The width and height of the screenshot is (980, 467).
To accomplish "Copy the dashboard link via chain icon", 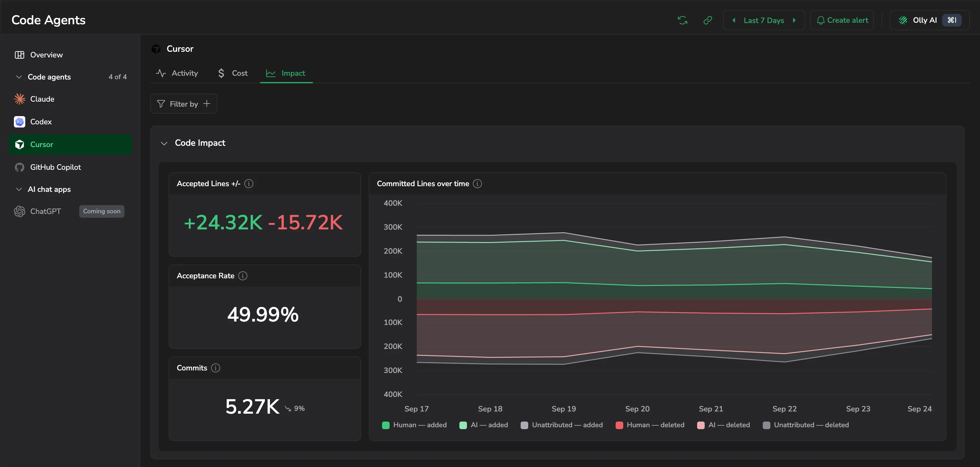I will coord(708,20).
